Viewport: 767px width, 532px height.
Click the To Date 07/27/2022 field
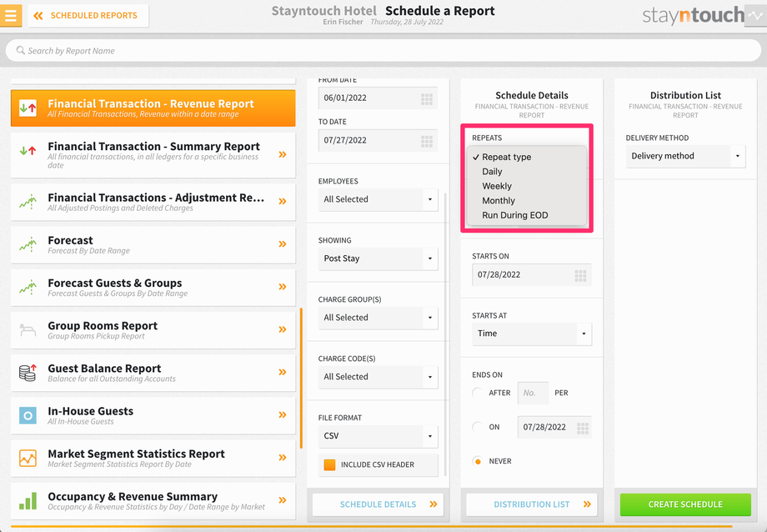click(378, 140)
